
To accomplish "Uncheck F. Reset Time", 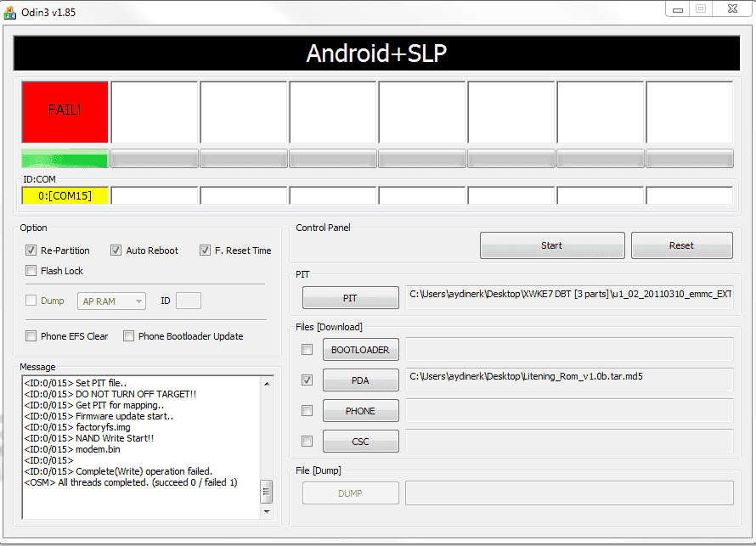I will tap(205, 250).
